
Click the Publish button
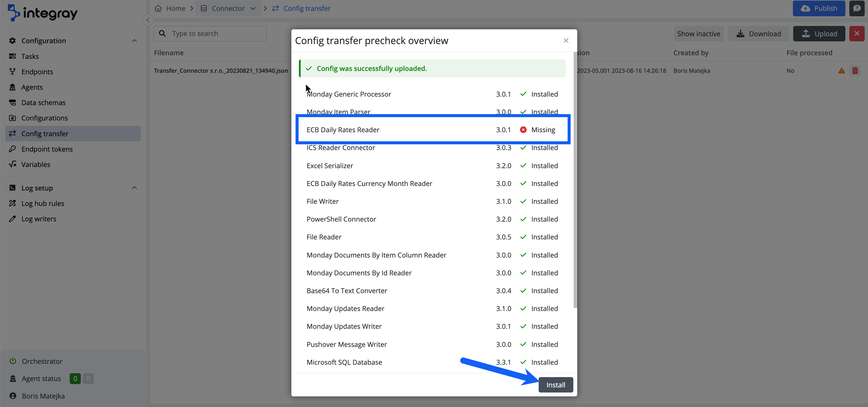pyautogui.click(x=819, y=8)
